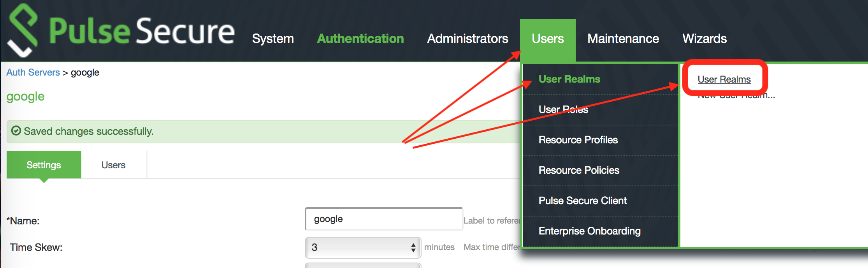This screenshot has height=268, width=868.
Task: Click the Name input field
Action: tap(383, 219)
